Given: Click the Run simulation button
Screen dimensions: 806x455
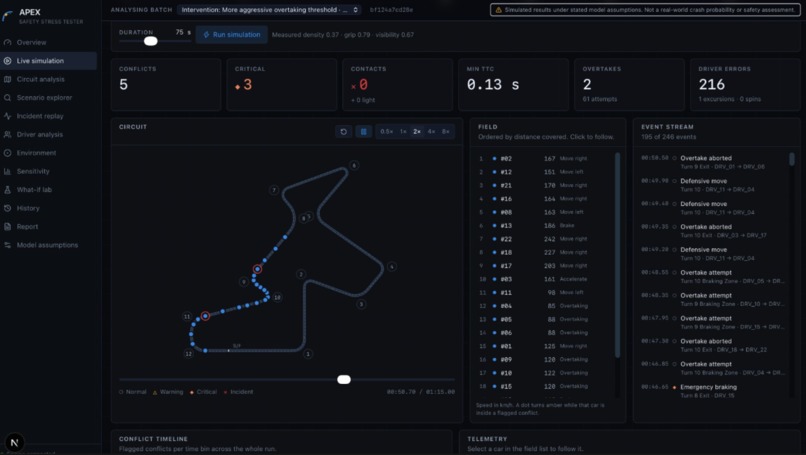Looking at the screenshot, I should tap(231, 34).
